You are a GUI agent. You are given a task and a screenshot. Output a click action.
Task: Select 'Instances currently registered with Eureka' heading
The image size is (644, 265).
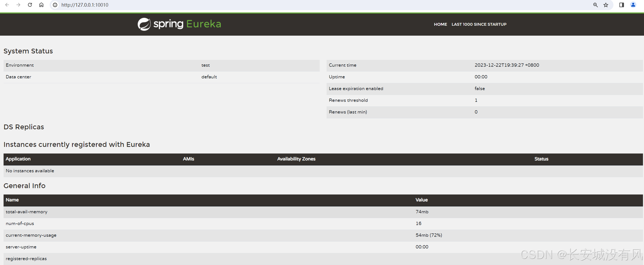point(77,145)
